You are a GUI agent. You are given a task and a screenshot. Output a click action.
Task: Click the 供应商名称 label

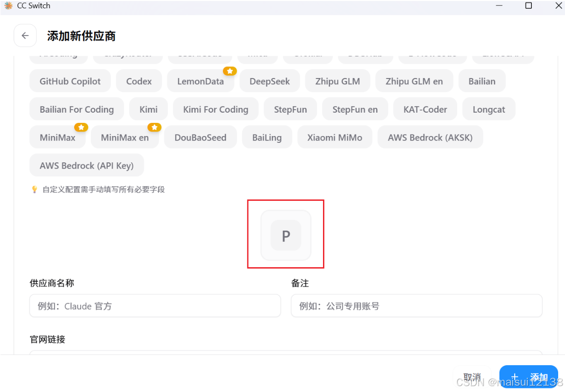pyautogui.click(x=52, y=283)
